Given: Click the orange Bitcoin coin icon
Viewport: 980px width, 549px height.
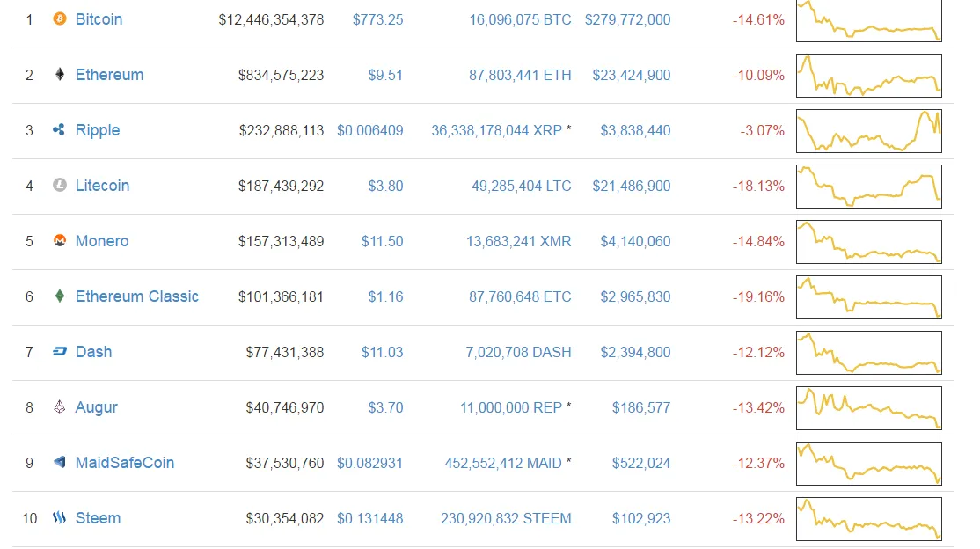Looking at the screenshot, I should point(59,19).
